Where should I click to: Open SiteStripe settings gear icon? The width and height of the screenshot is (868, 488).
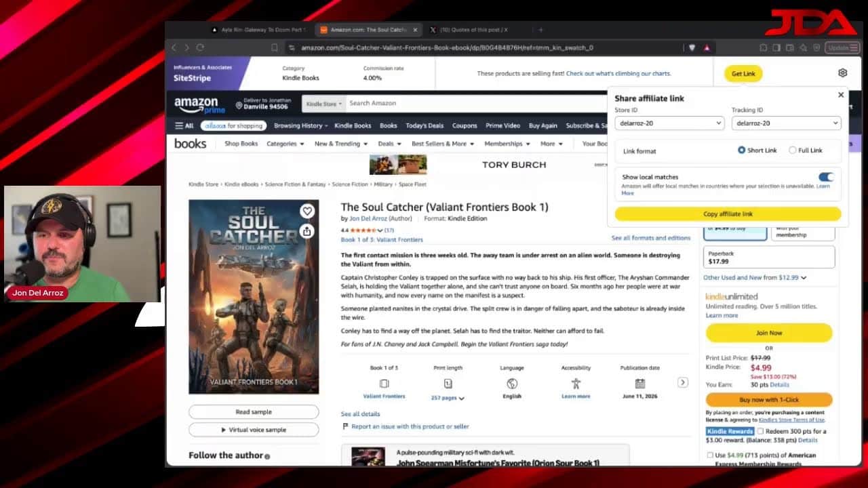[x=842, y=73]
